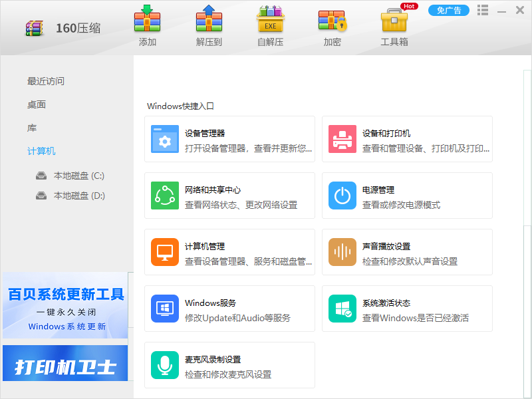The height and width of the screenshot is (399, 532).
Task: Open 本地磁盘 (C:) drive
Action: pos(78,176)
